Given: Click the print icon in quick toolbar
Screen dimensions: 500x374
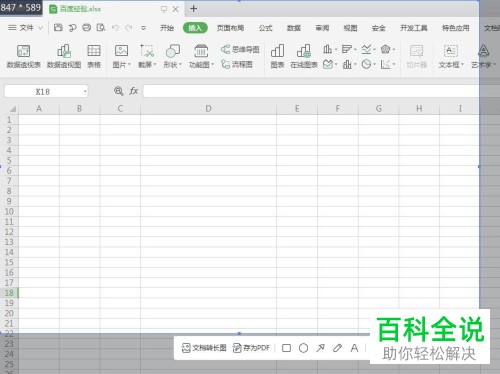Looking at the screenshot, I should click(87, 28).
